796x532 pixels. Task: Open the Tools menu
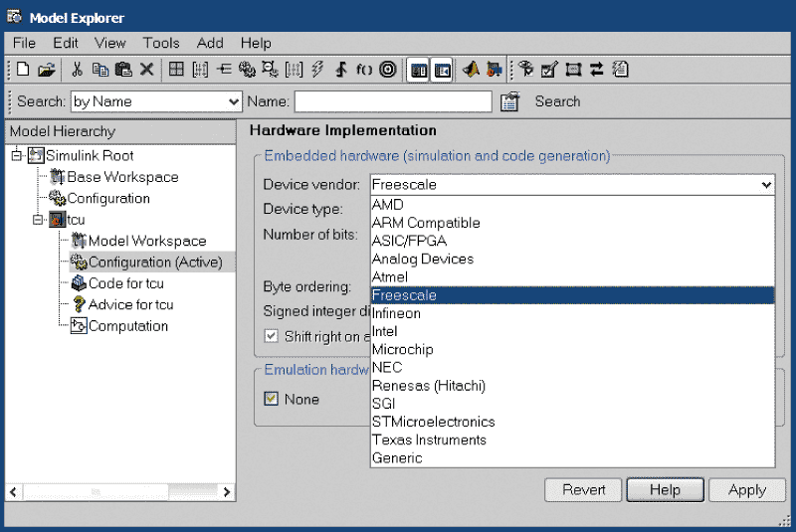[x=161, y=43]
